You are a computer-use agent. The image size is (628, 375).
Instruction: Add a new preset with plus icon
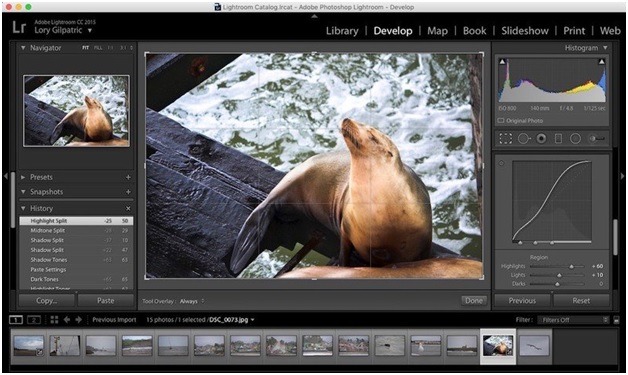click(128, 177)
